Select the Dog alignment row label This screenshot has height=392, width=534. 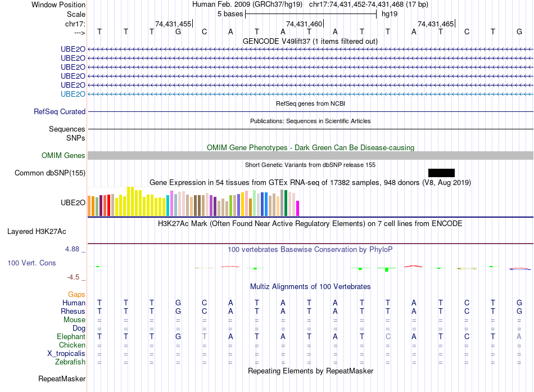click(79, 328)
